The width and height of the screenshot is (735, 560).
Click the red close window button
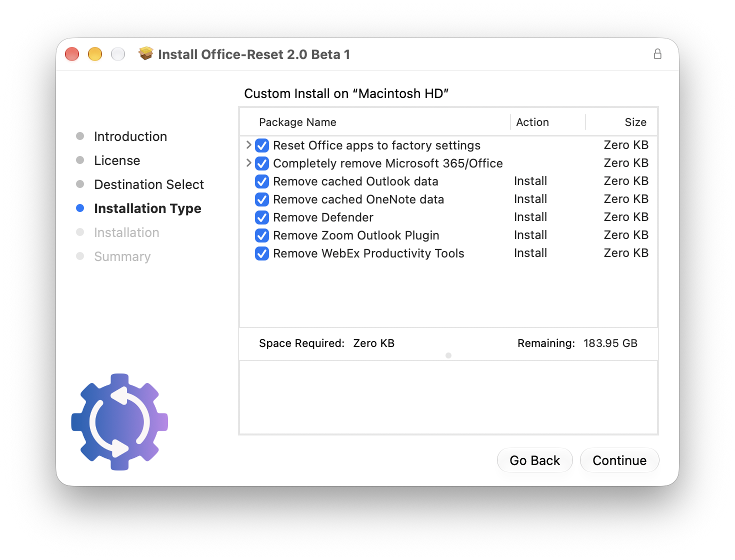[72, 54]
